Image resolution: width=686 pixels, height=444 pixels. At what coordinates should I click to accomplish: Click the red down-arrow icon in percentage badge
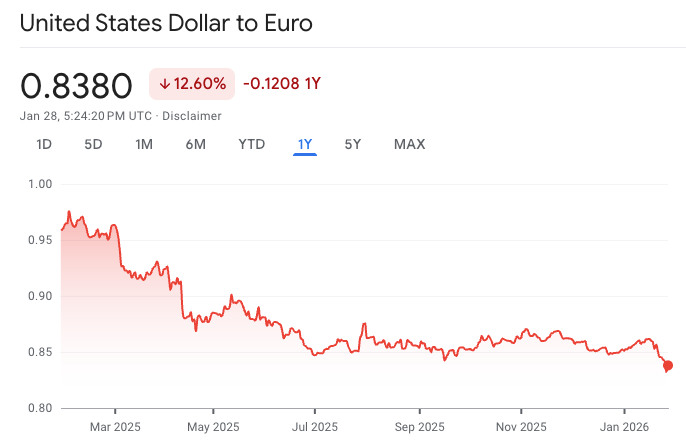click(x=164, y=84)
